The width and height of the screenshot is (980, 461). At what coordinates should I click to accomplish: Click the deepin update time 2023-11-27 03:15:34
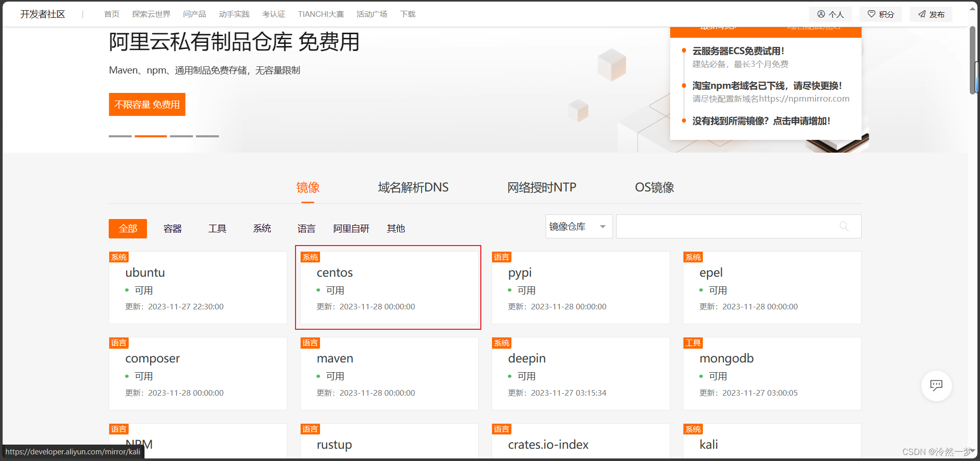click(x=569, y=393)
